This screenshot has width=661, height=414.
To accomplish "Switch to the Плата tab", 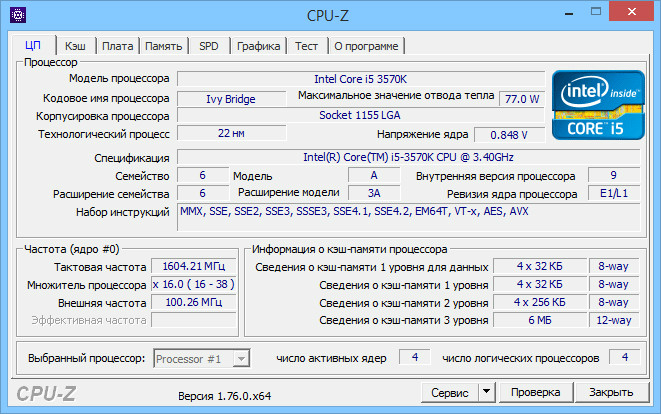I will click(118, 46).
